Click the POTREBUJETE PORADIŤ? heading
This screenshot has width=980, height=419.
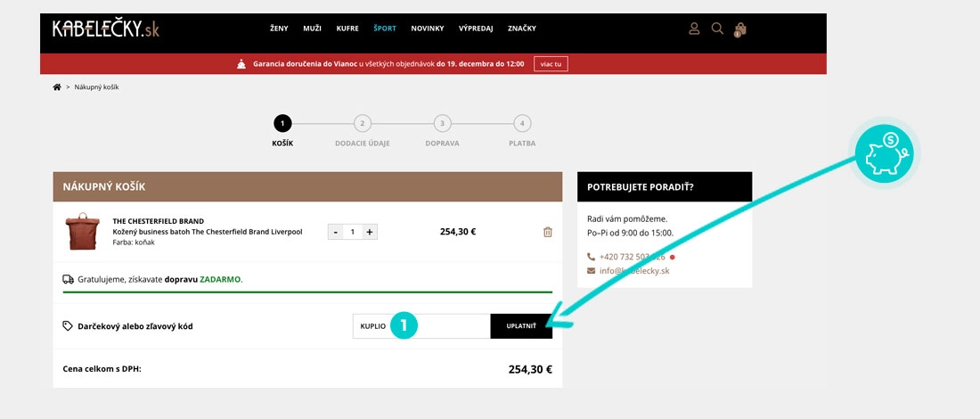(x=641, y=186)
